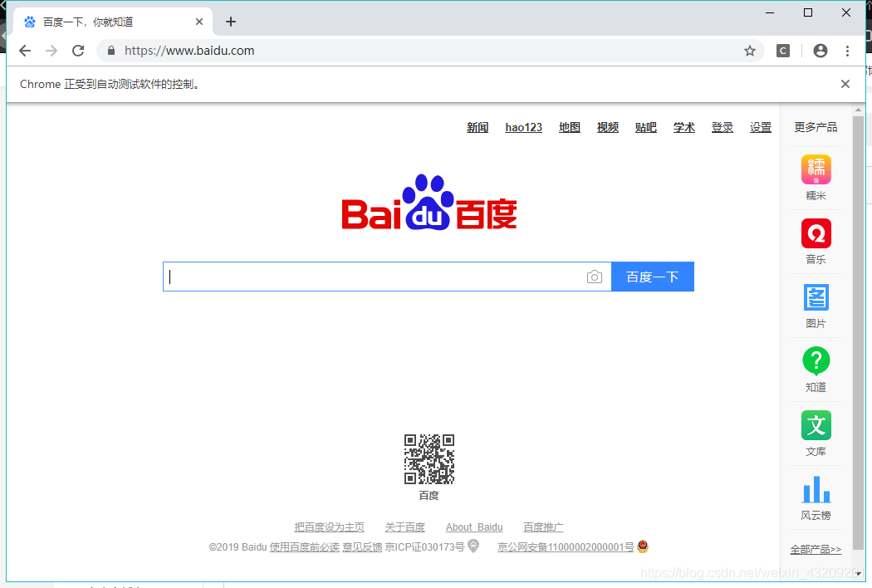Open a new tab with the plus button
The height and width of the screenshot is (588, 872).
coord(231,22)
